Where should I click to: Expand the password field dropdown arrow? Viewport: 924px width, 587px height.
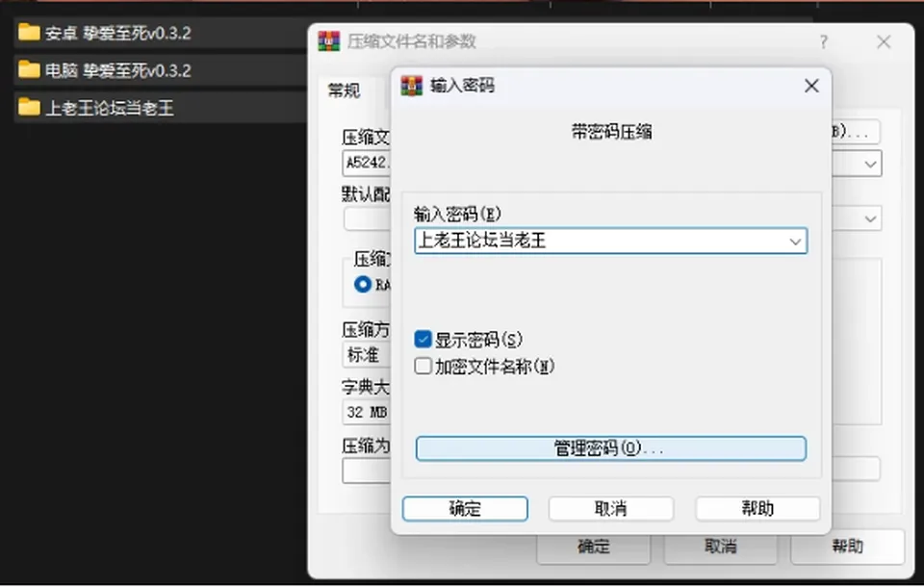tap(795, 242)
